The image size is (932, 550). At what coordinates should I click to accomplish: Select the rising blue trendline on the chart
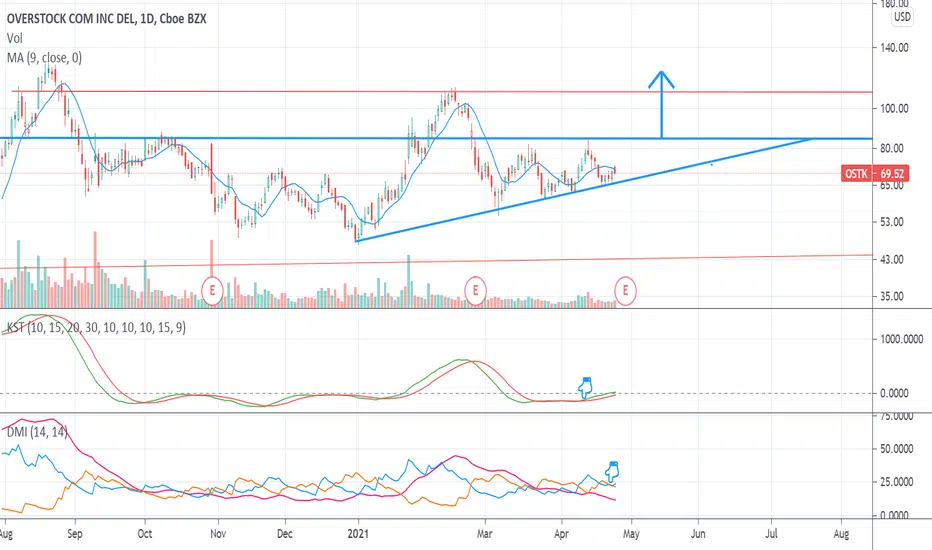click(582, 189)
